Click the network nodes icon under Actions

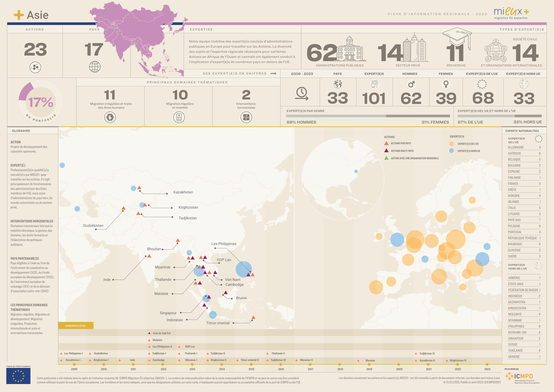tap(36, 67)
